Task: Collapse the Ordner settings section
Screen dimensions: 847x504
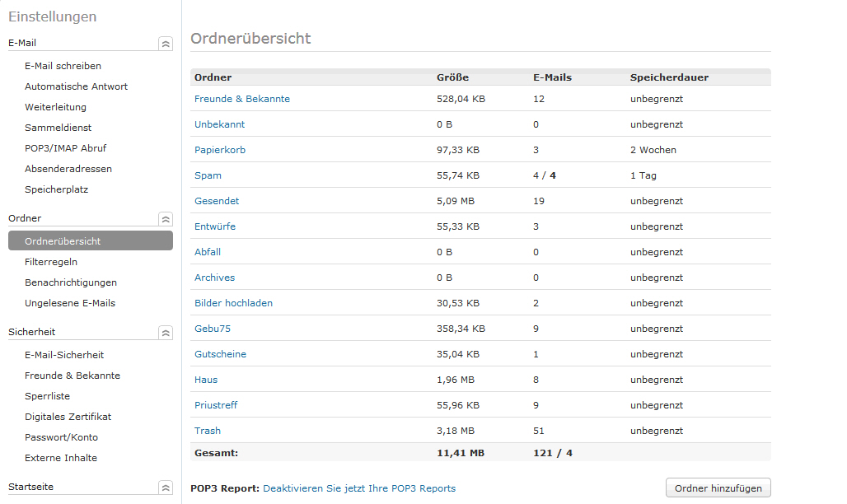Action: click(x=166, y=219)
